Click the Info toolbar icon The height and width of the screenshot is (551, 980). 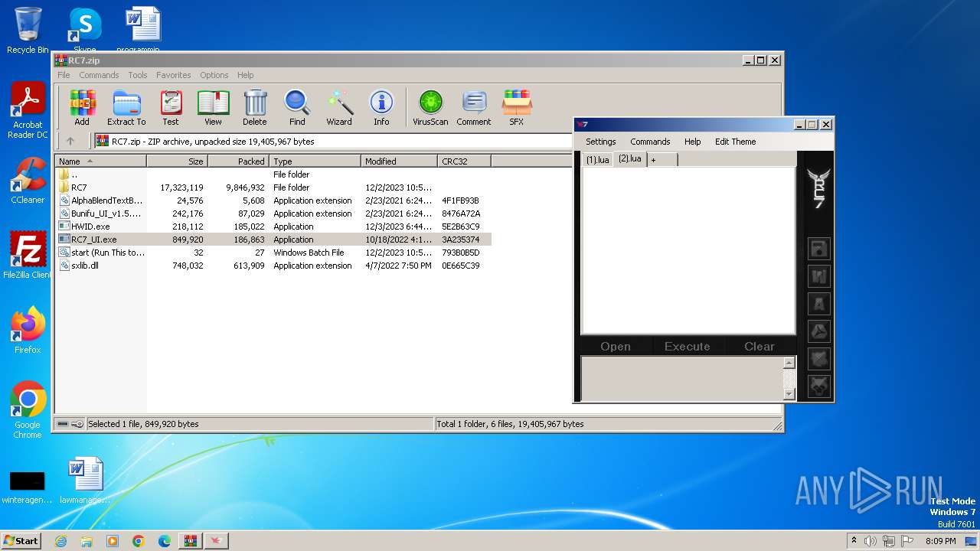point(381,107)
